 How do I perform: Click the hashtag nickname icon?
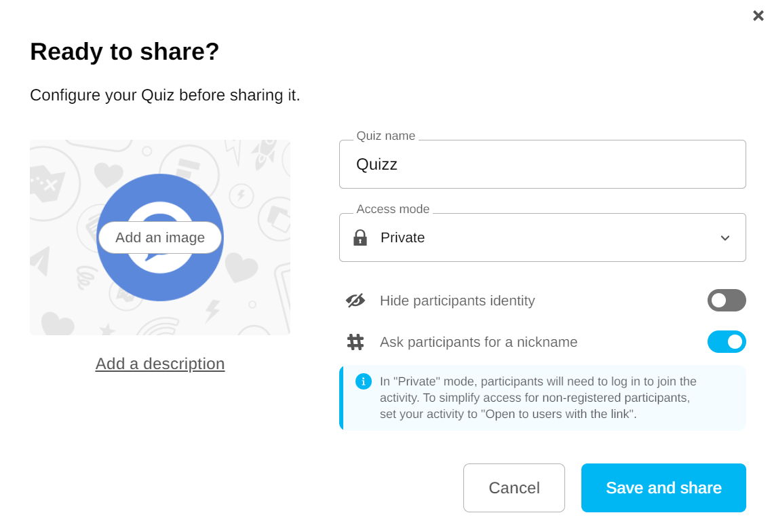[355, 342]
